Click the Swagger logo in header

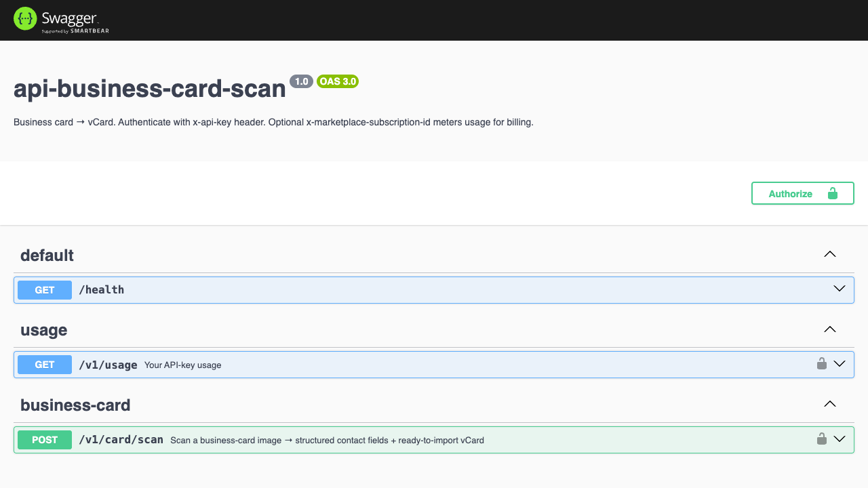[x=61, y=20]
